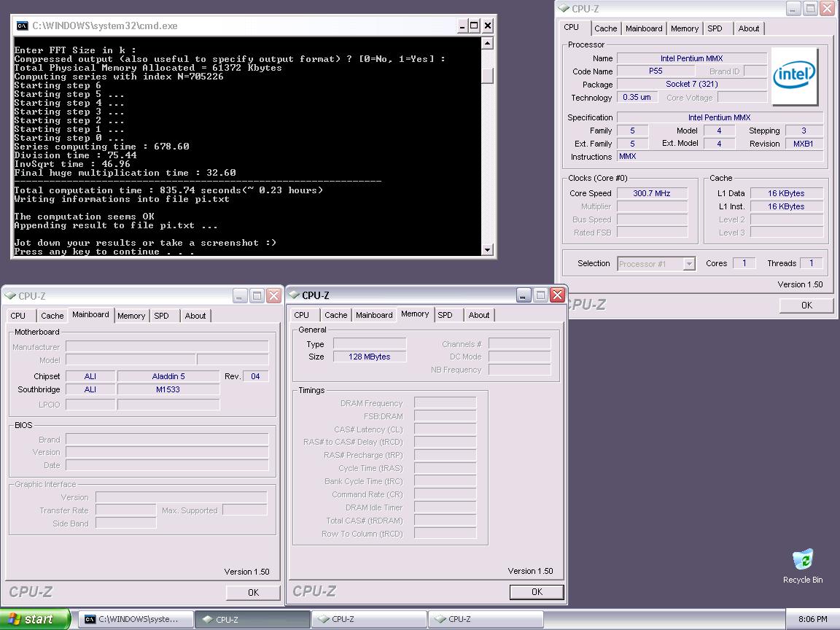
Task: Click the Instructions value MMX
Action: 720,157
